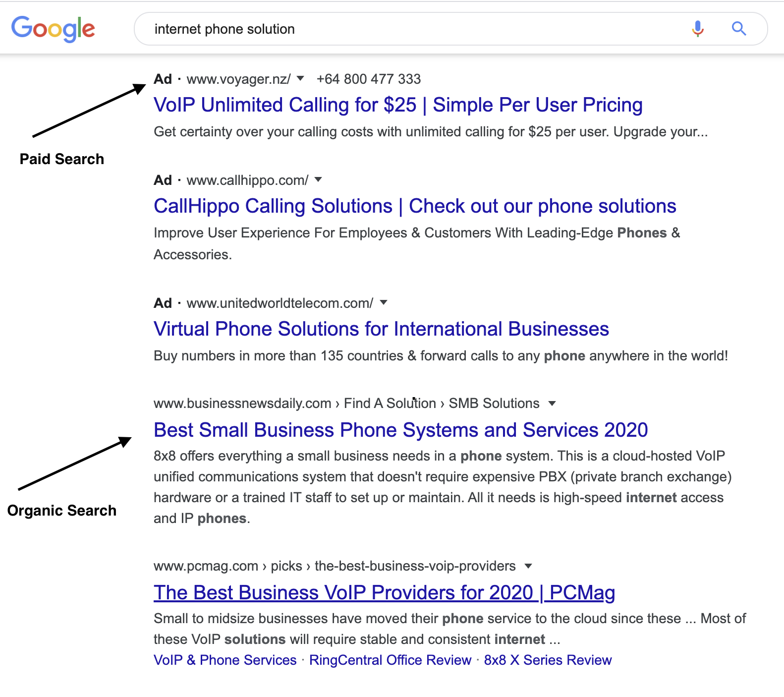
Task: Click the Google logo
Action: pos(53,29)
